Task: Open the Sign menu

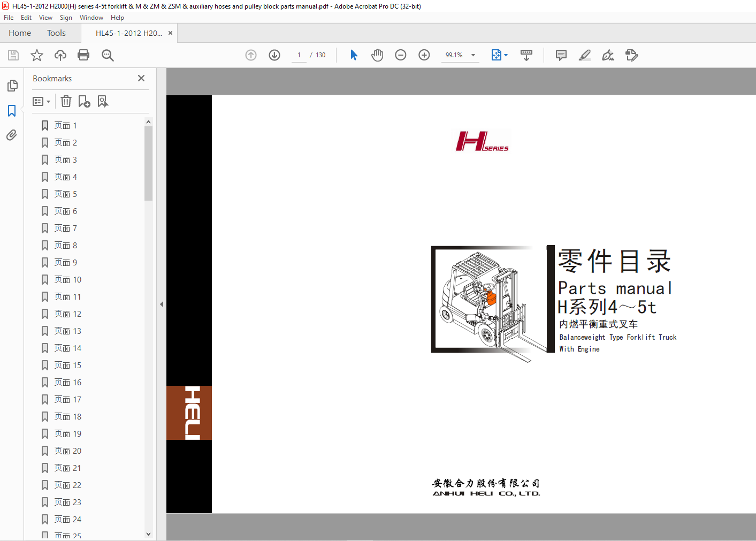Action: (66, 18)
